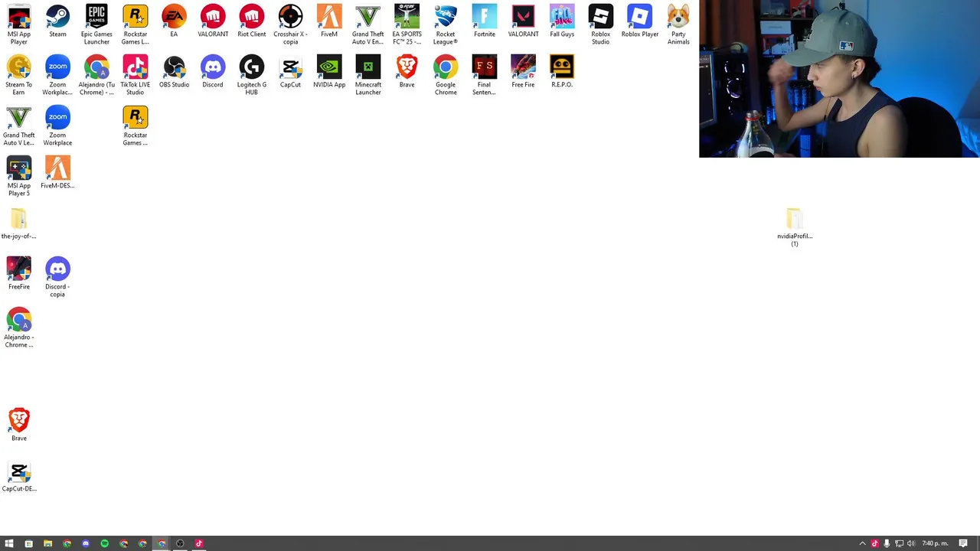Select Grand Theft Auto V En... icon
Screen dimensions: 980x551
pos(368,24)
